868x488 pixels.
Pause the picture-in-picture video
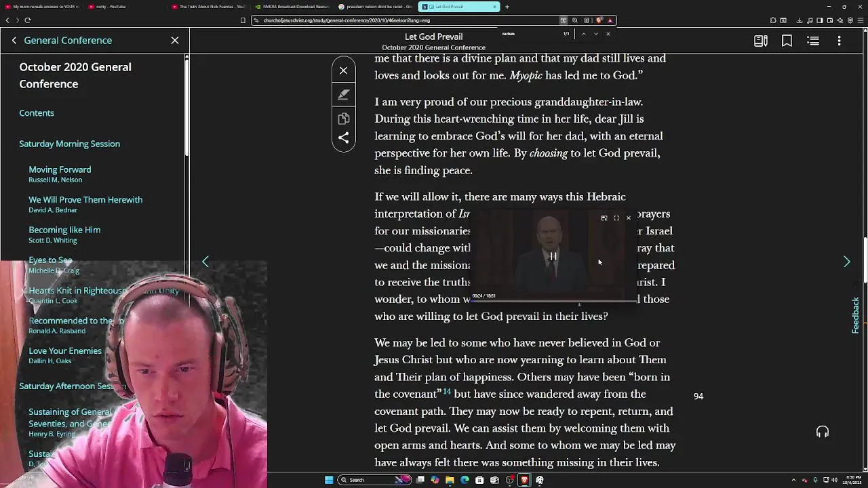coord(553,256)
